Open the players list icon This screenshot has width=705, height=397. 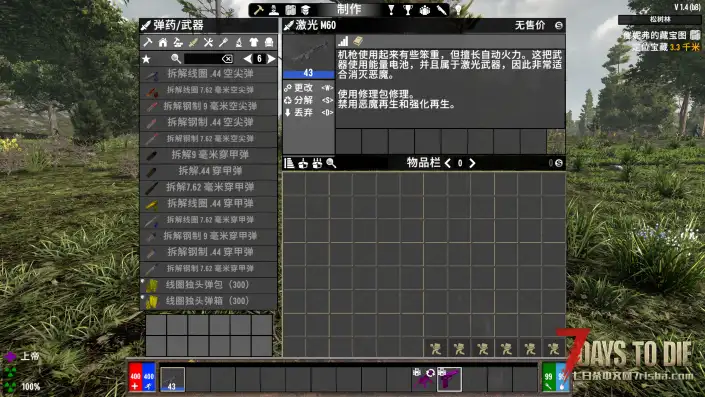coord(425,10)
